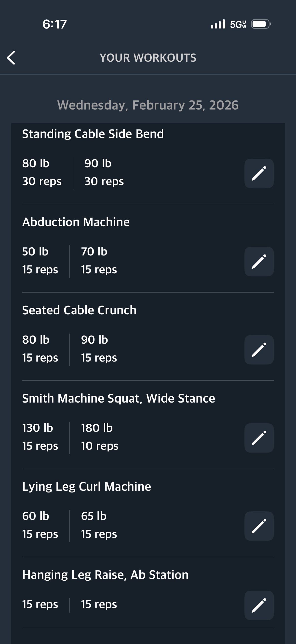Viewport: 296px width, 644px height.
Task: Edit the Abduction Machine entry
Action: point(259,262)
